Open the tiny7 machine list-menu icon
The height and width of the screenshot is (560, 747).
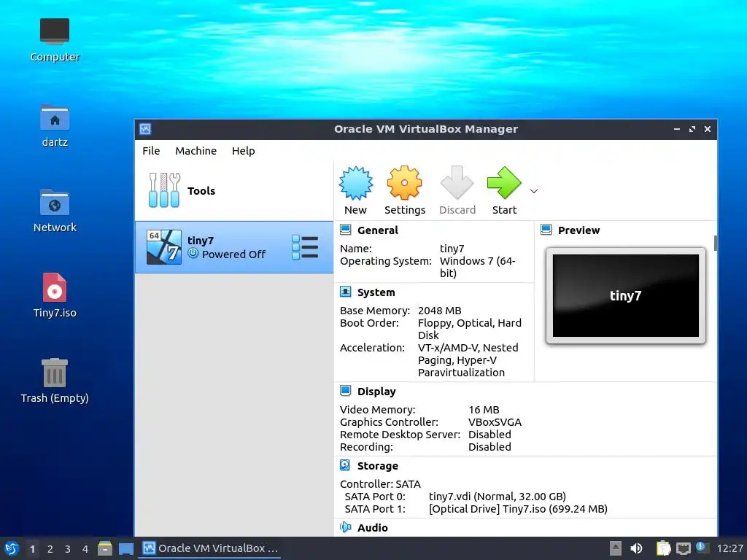pyautogui.click(x=305, y=247)
